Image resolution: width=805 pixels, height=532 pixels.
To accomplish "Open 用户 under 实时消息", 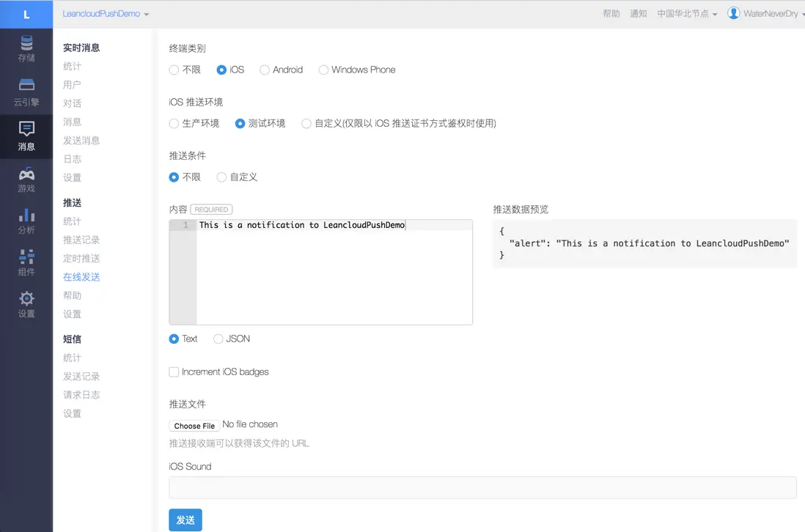I will point(72,85).
